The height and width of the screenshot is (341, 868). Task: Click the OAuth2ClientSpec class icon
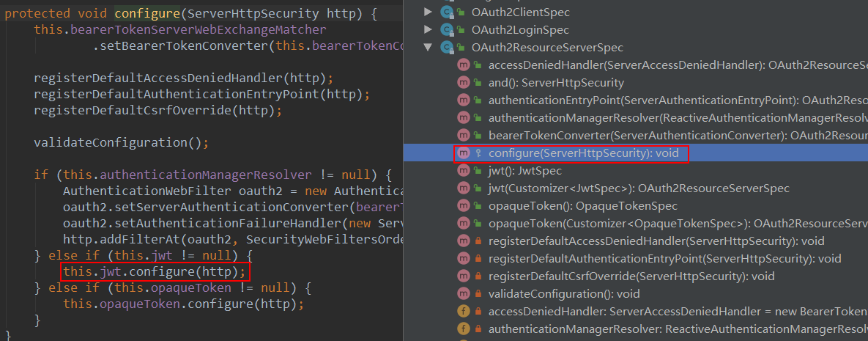pos(446,12)
